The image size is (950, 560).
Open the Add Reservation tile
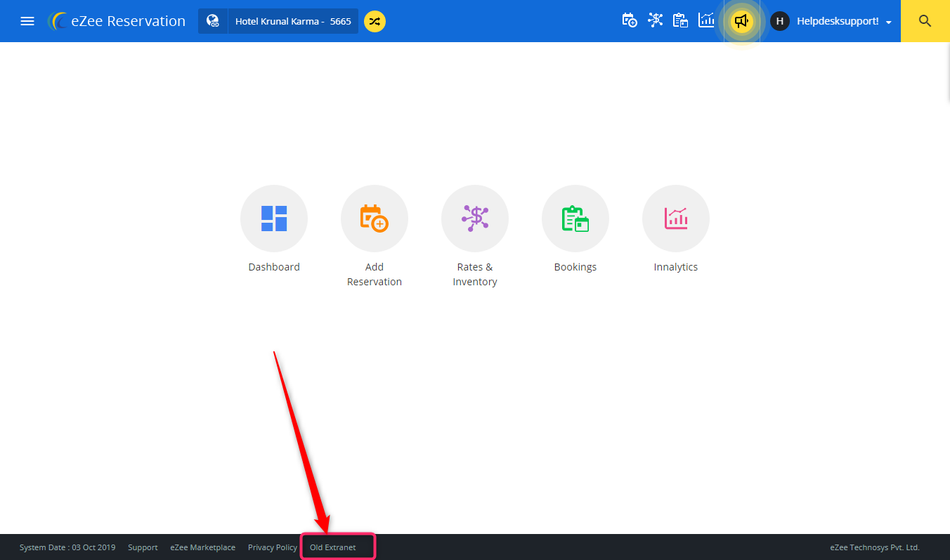pyautogui.click(x=375, y=219)
